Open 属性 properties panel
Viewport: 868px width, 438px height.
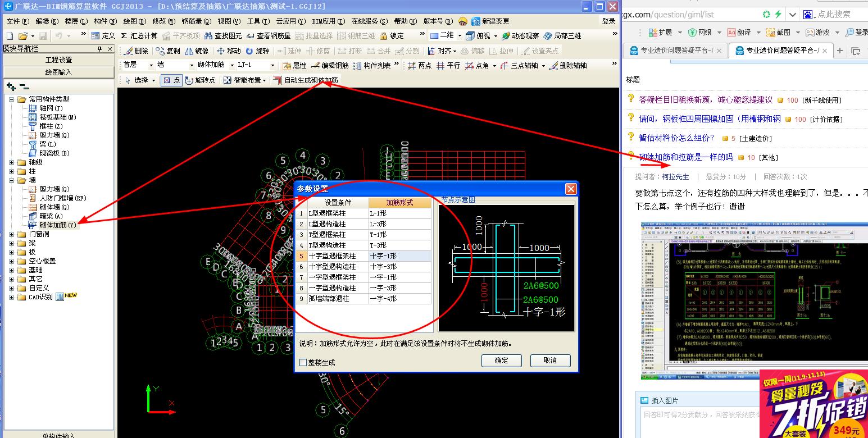pyautogui.click(x=294, y=65)
